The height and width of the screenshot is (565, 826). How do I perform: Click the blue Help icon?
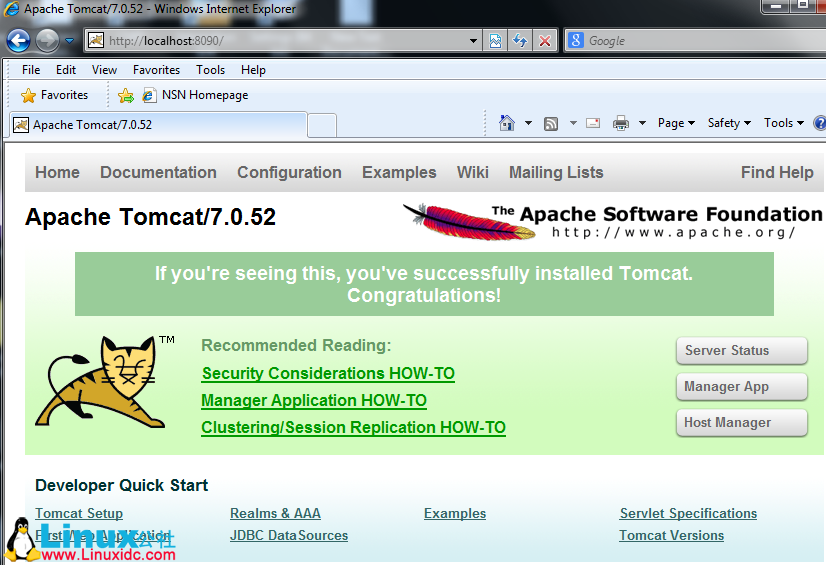pos(820,123)
